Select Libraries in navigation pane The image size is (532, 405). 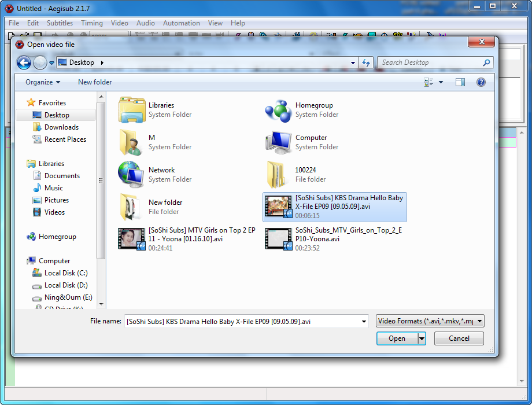46,164
